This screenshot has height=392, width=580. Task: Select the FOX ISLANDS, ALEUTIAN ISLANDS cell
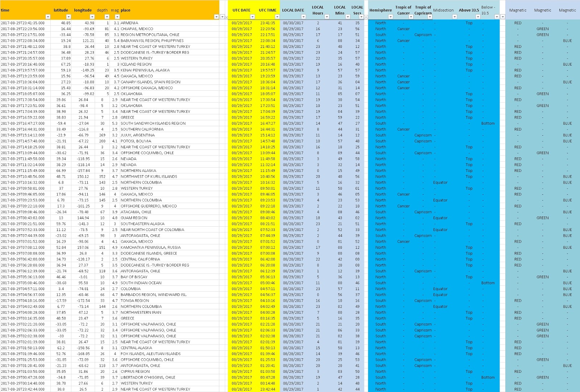169,354
